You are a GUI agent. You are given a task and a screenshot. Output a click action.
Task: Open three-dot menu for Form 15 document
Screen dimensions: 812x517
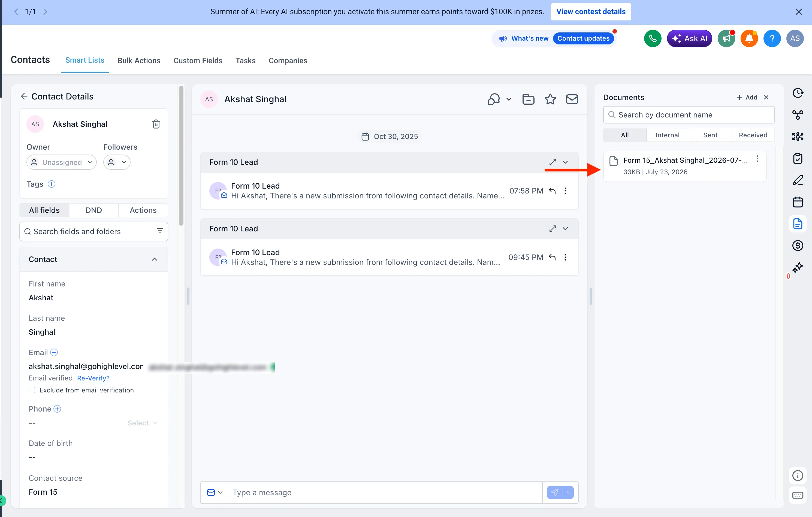(x=757, y=159)
